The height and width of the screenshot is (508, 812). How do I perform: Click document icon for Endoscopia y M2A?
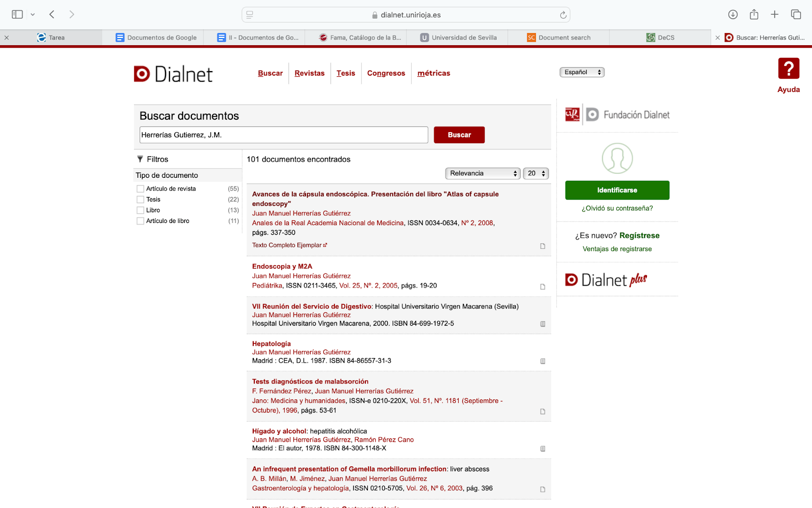click(x=543, y=287)
